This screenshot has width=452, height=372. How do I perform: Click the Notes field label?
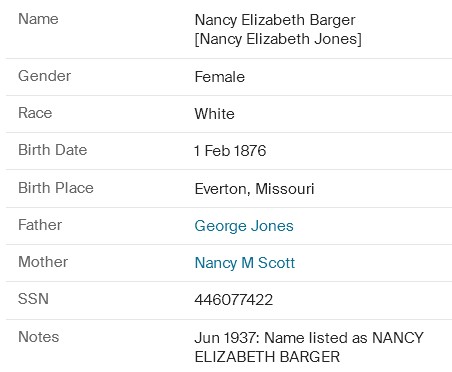tap(39, 337)
